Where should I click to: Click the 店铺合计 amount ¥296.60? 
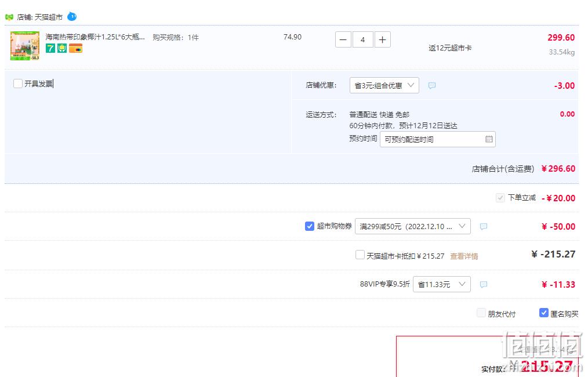(558, 169)
